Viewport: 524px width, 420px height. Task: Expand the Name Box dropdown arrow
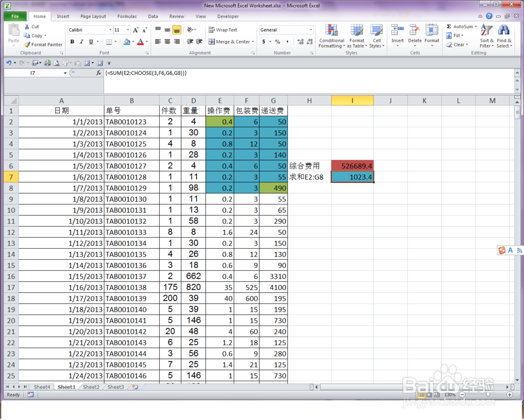[x=65, y=73]
